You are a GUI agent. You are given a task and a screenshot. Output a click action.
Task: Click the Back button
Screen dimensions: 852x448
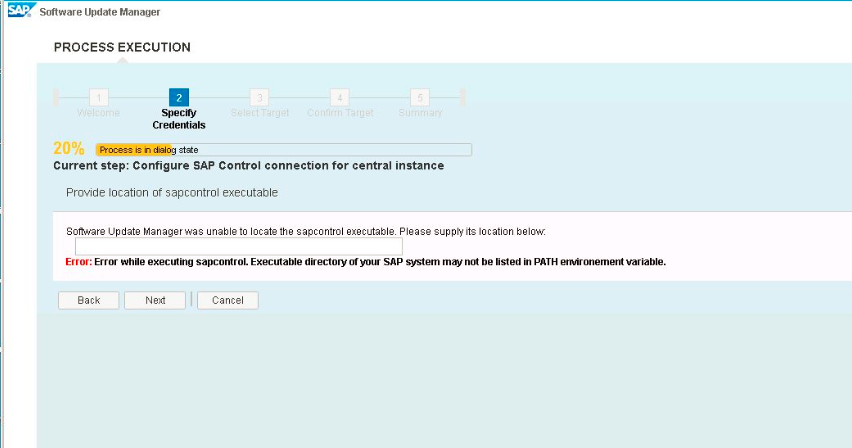89,300
